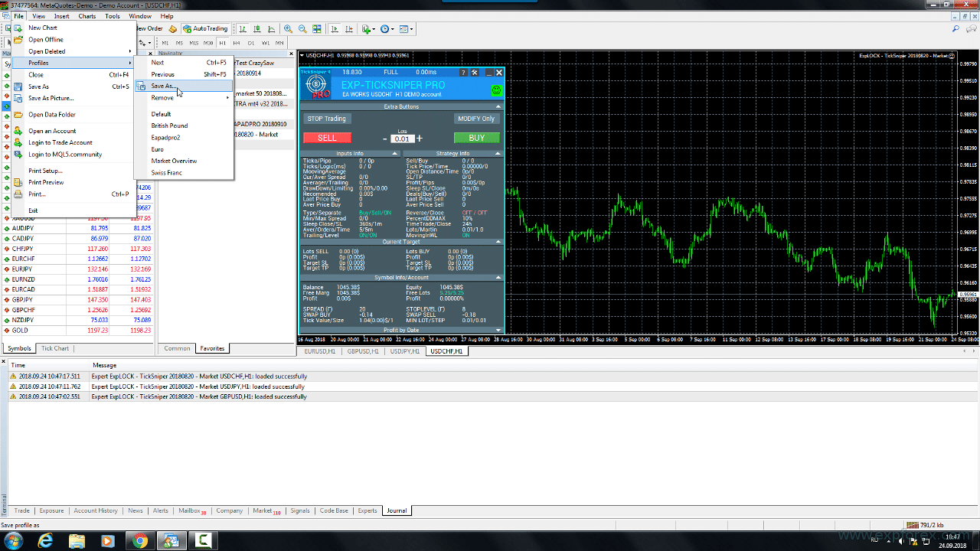This screenshot has height=551, width=980.
Task: Click the zoom out magnifier toolbar icon
Action: (302, 29)
